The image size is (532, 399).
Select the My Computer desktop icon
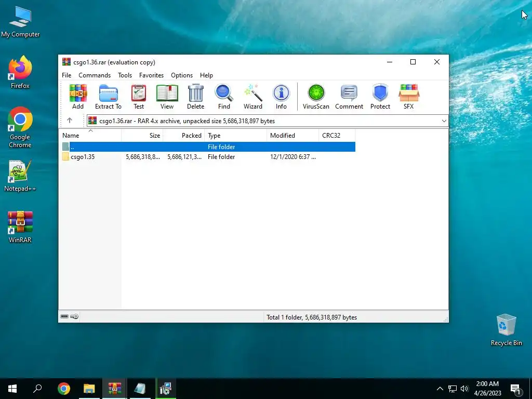pyautogui.click(x=20, y=22)
